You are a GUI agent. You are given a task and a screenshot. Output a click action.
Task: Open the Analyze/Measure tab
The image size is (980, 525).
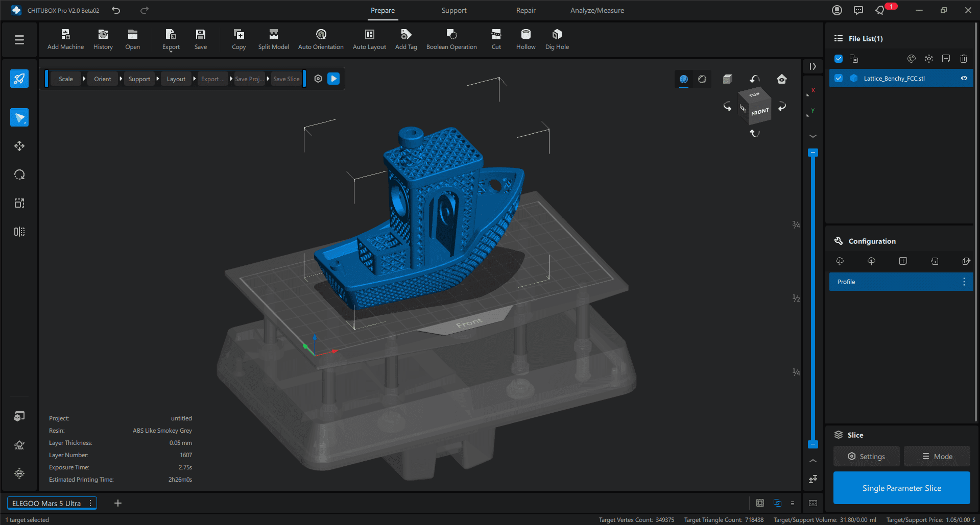(x=596, y=10)
